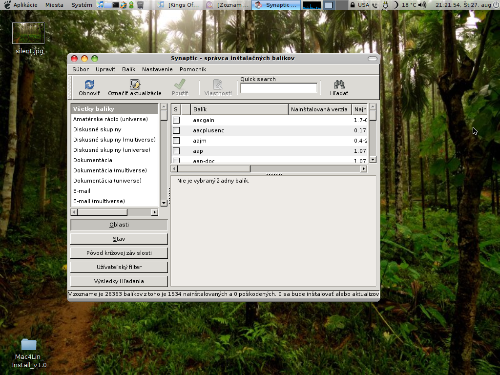This screenshot has height=375, width=500.
Task: Select E-mail (multiverse) category
Action: coord(114,201)
